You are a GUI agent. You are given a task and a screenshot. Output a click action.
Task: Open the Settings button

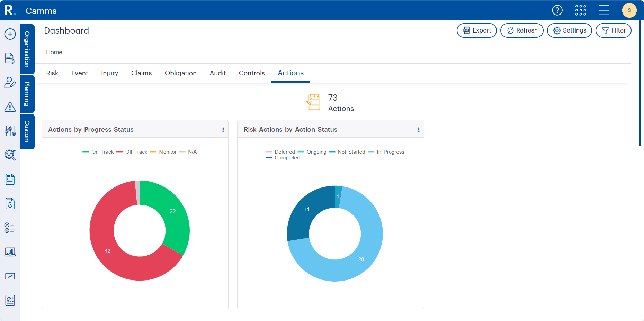[x=570, y=30]
